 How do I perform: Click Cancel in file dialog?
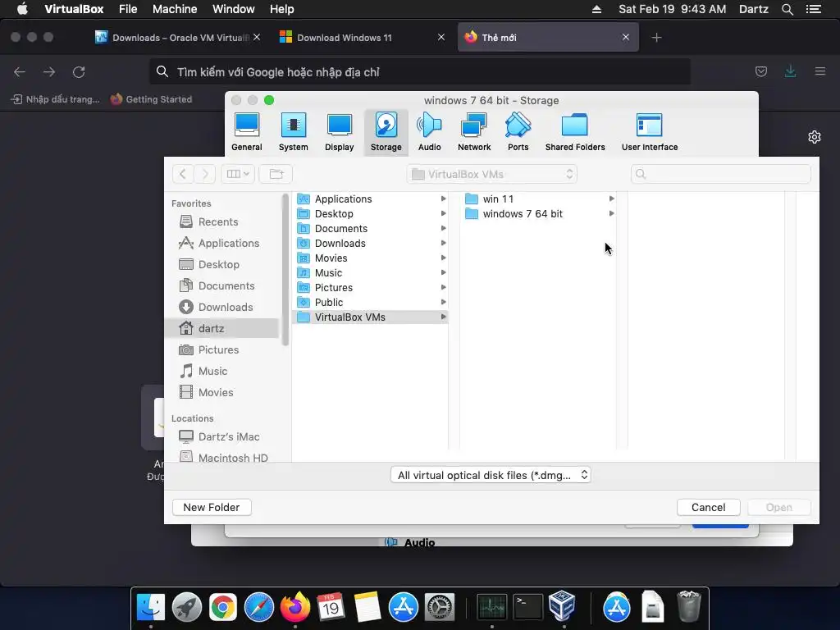point(708,507)
